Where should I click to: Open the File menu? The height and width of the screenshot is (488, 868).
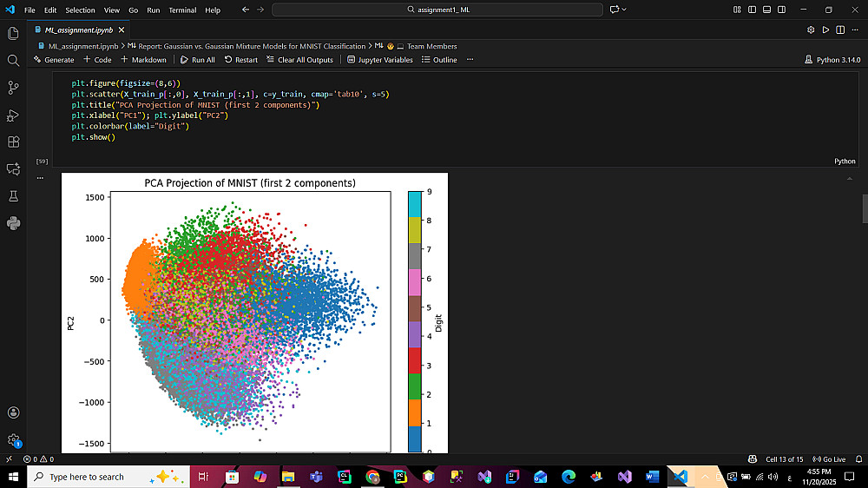point(30,10)
